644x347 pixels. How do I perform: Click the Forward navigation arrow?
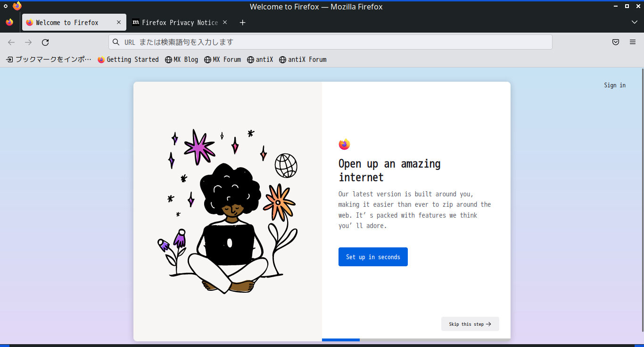pos(28,42)
